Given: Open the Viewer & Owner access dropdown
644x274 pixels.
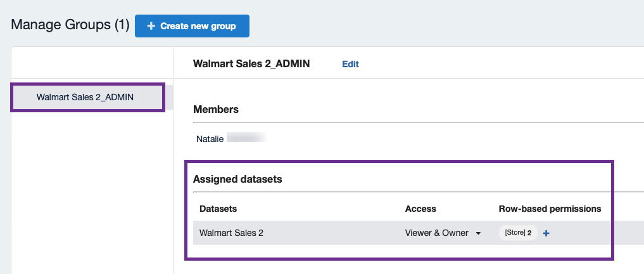Looking at the screenshot, I should click(443, 233).
